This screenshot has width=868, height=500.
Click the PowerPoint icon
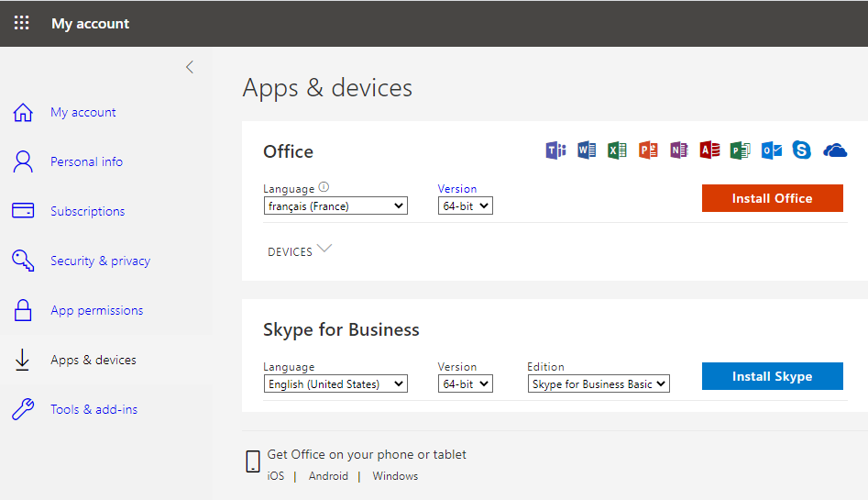tap(648, 150)
